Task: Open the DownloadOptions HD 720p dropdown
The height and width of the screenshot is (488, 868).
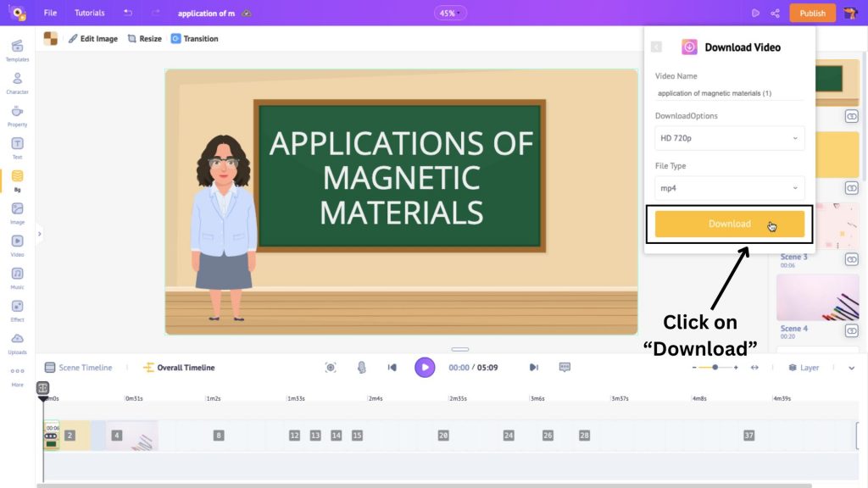Action: (729, 137)
